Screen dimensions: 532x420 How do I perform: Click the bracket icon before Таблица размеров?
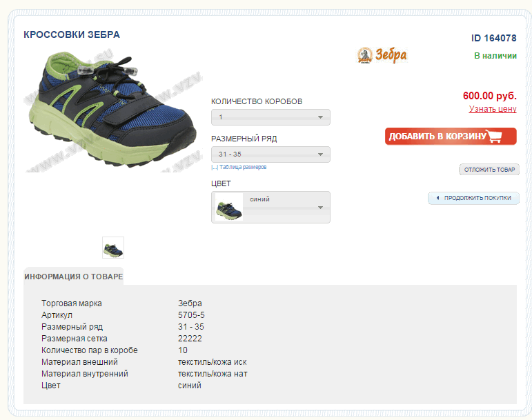215,168
